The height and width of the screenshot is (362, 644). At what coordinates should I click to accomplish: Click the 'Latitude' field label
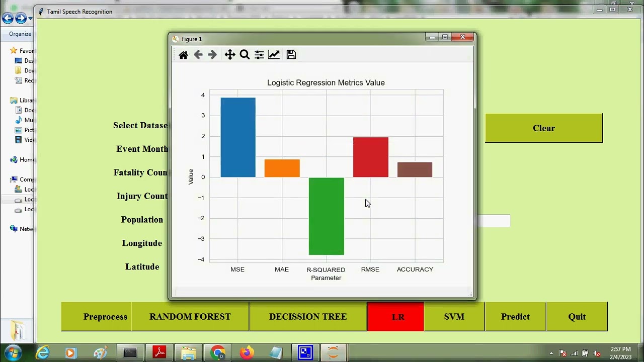click(x=142, y=267)
